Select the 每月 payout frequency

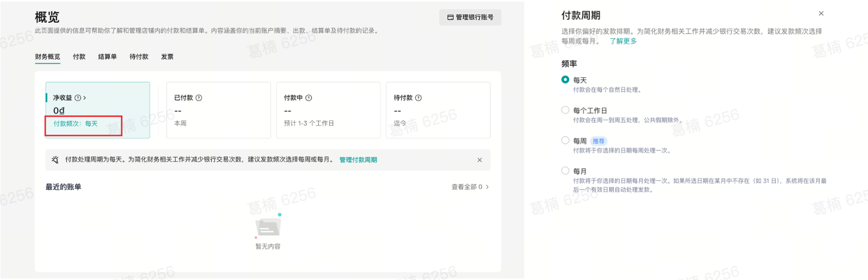(x=565, y=171)
